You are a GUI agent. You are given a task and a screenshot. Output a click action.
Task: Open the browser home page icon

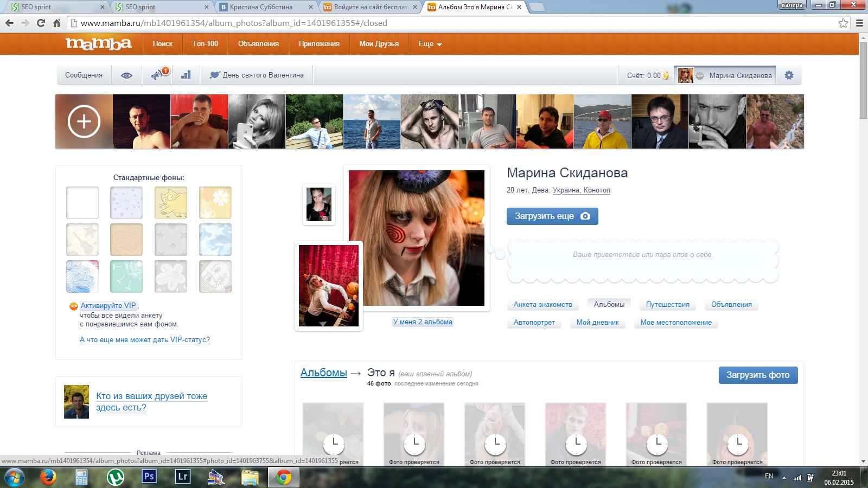[56, 23]
